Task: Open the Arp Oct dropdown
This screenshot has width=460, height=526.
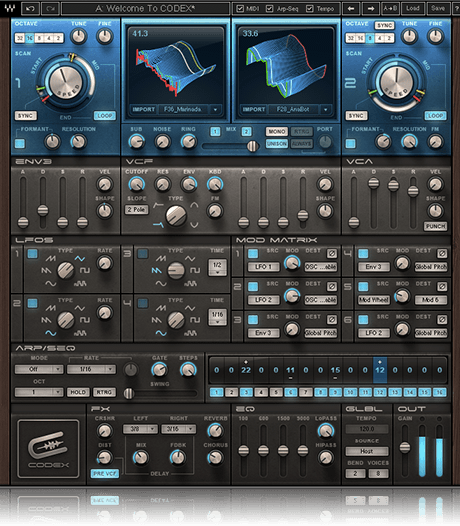Action: 39,392
